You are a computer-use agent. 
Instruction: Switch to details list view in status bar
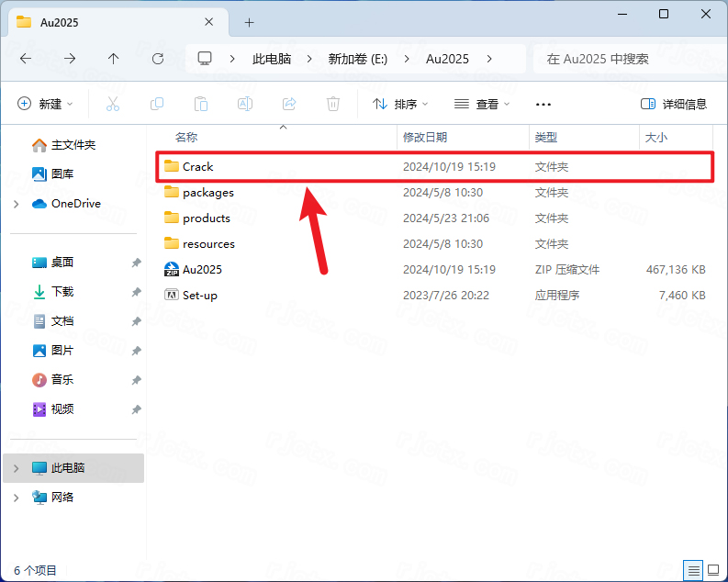point(693,569)
